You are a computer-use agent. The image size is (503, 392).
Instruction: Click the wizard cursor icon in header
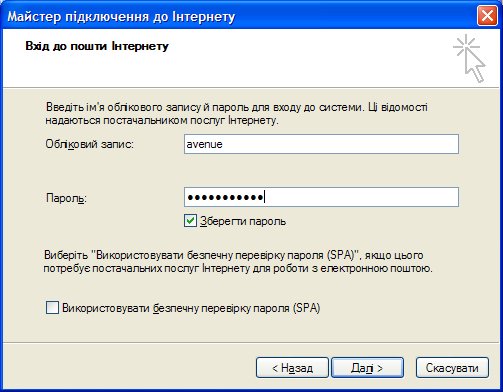[x=469, y=58]
